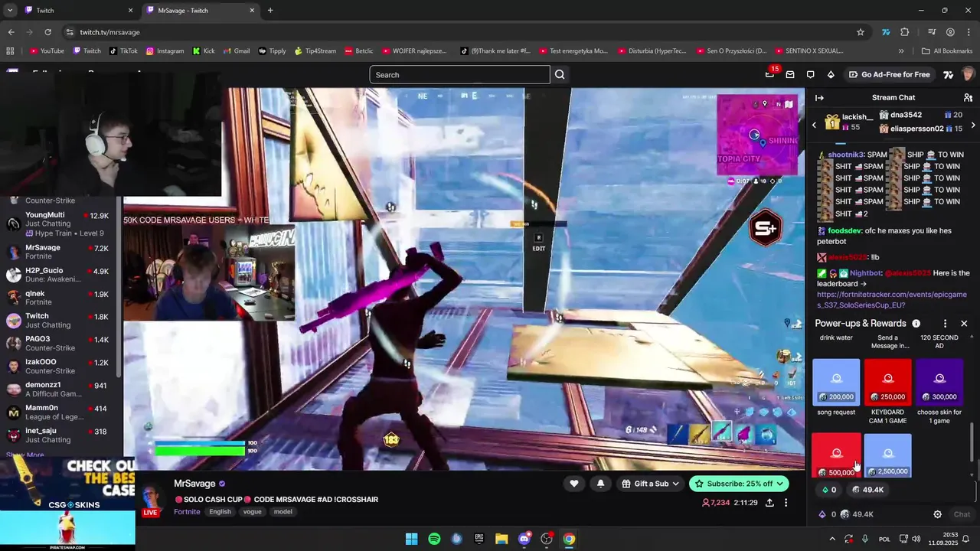980x551 pixels.
Task: Open Mamm0n channel in sidebar
Action: (x=58, y=412)
